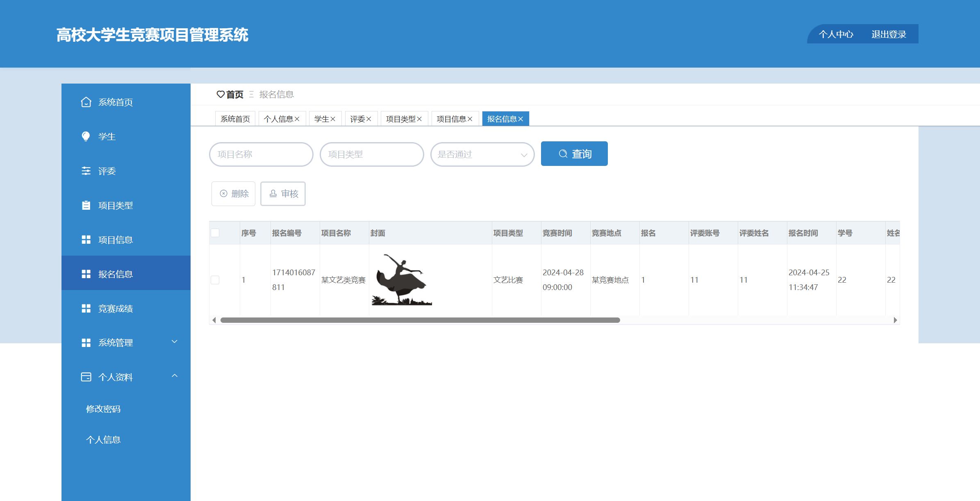Open 竞赛成绩 in the sidebar

point(126,308)
